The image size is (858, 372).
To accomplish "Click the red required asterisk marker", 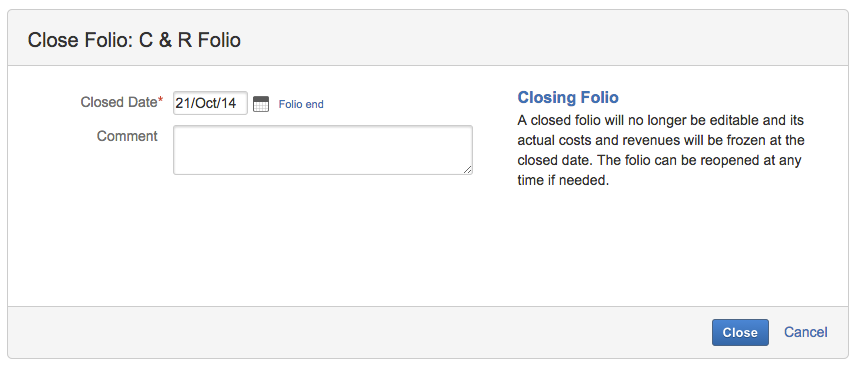I will click(160, 102).
